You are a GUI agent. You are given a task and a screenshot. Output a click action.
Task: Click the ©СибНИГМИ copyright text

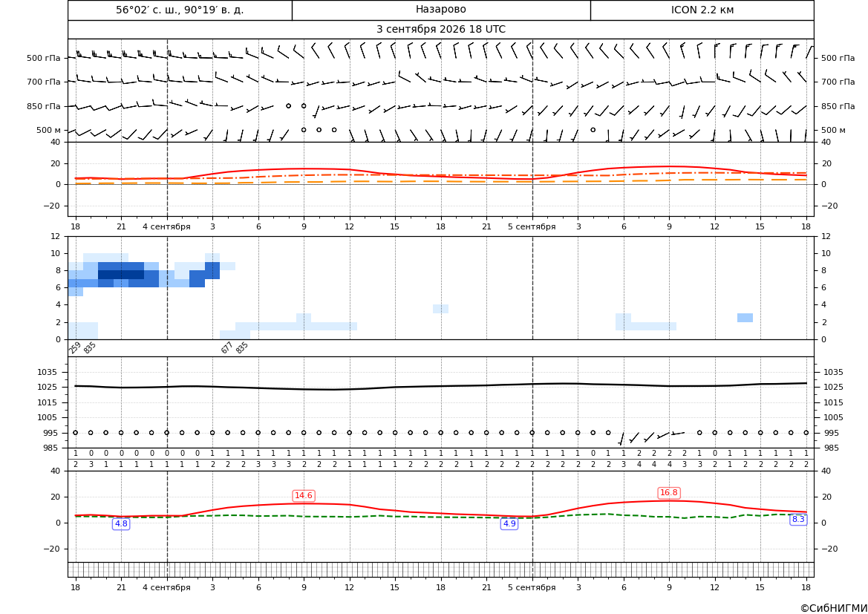coord(834,608)
